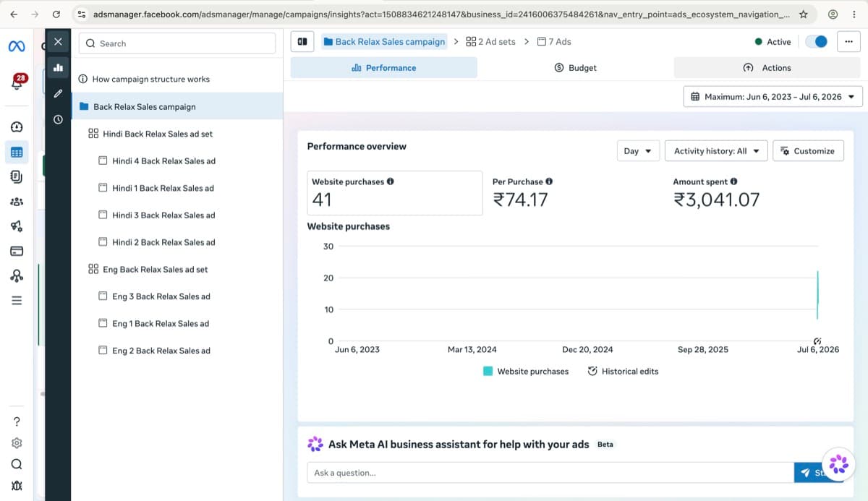868x501 pixels.
Task: Click the Ask a question input
Action: [550, 473]
